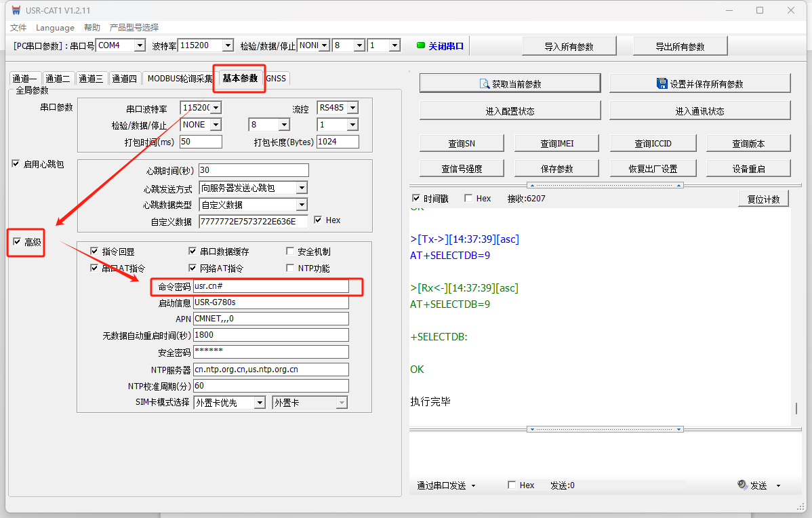Click the 查询IMEI button
The height and width of the screenshot is (518, 812).
pos(556,144)
